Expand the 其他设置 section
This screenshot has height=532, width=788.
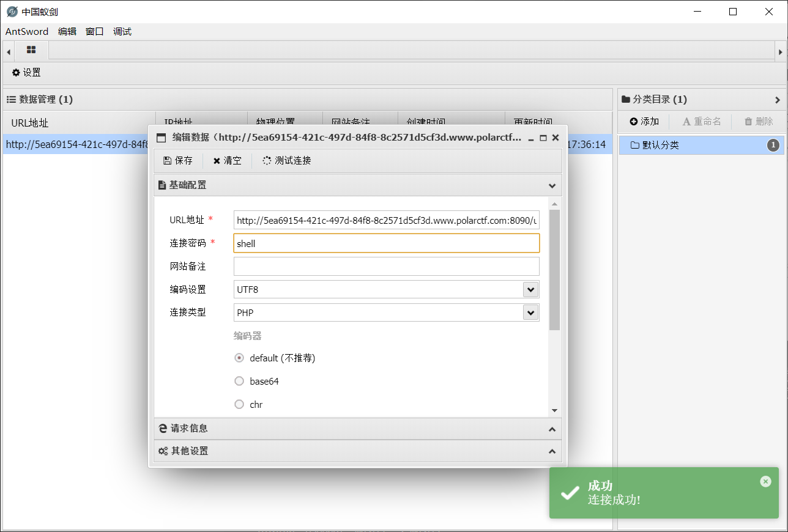pyautogui.click(x=552, y=451)
